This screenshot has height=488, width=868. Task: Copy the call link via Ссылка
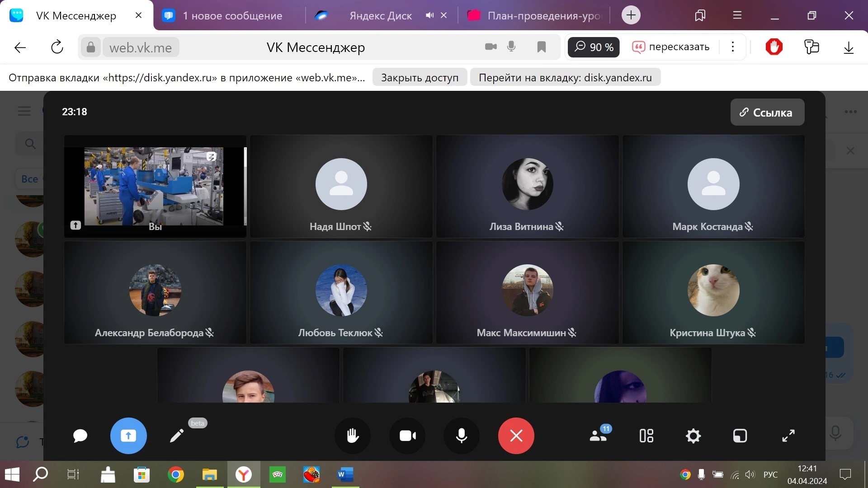(767, 112)
